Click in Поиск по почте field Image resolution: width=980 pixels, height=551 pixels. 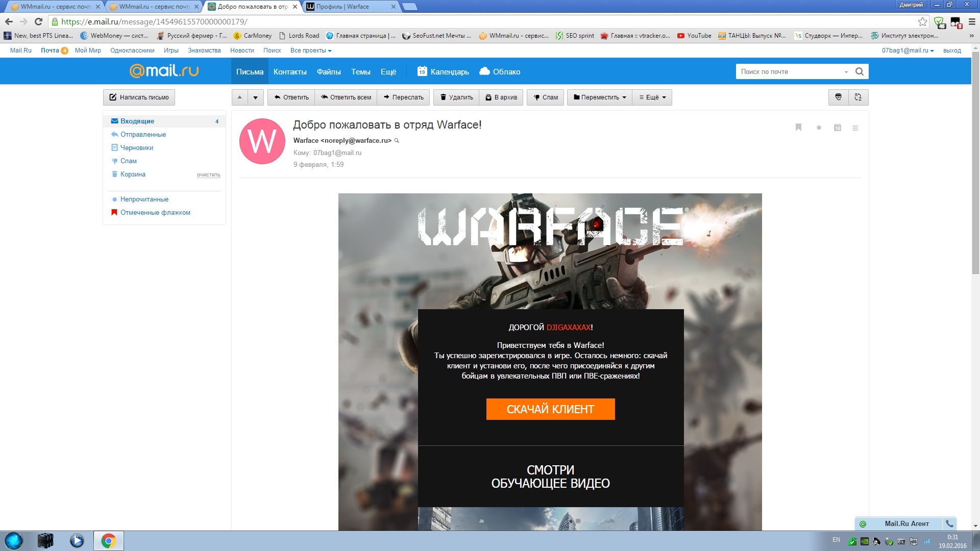click(789, 71)
